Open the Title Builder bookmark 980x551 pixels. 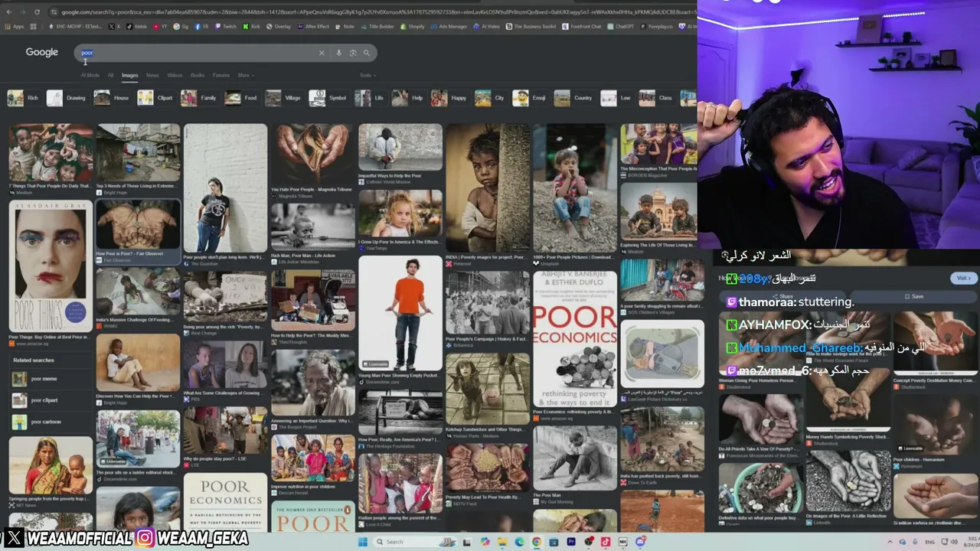377,26
